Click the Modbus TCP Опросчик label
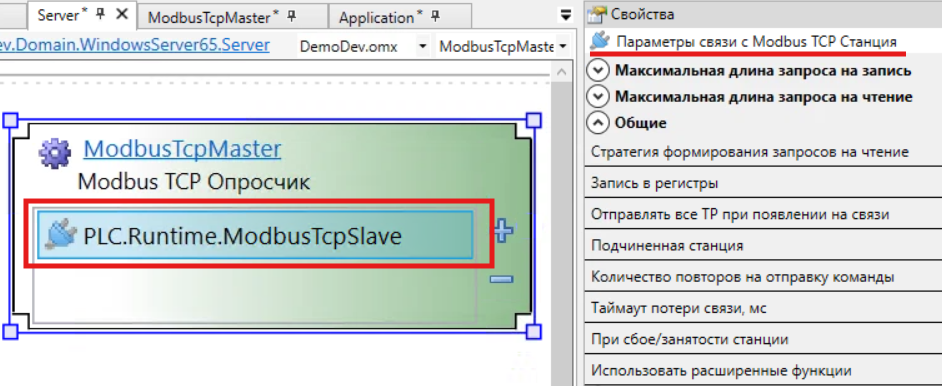This screenshot has height=386, width=942. coord(194,182)
